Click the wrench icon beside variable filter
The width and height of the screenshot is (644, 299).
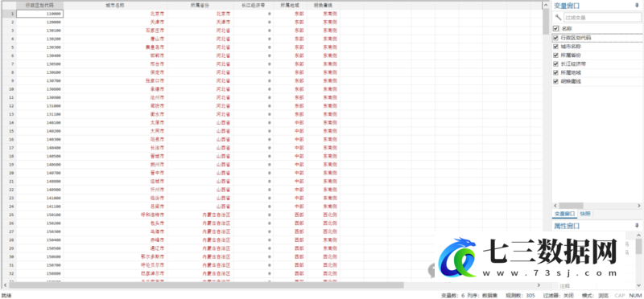558,17
